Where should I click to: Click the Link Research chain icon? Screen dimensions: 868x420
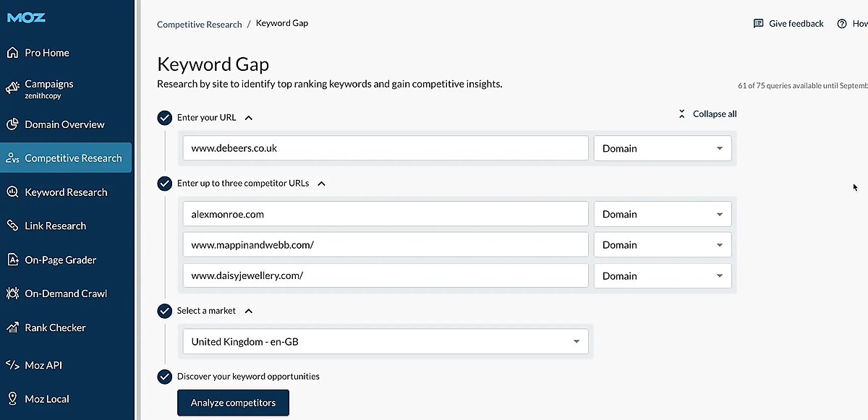point(12,226)
